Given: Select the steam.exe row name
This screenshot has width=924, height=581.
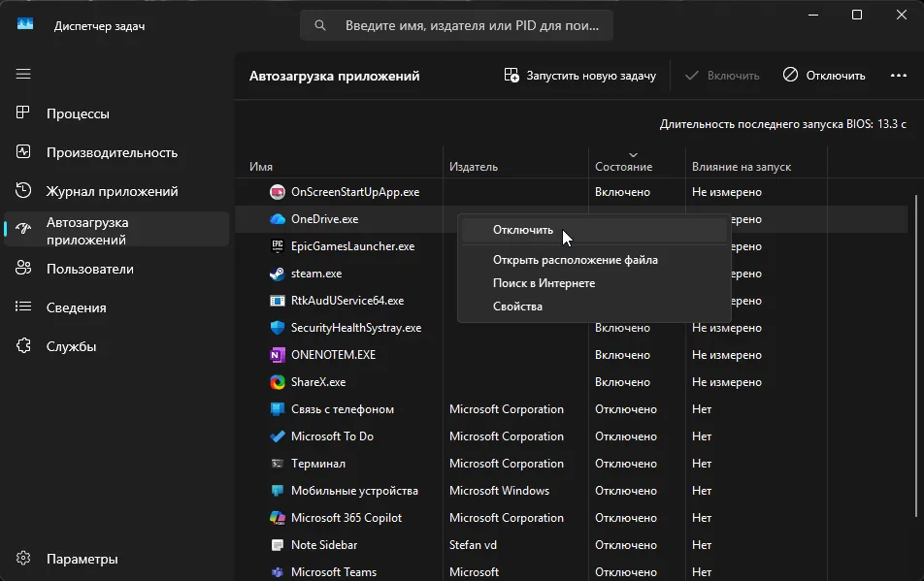Looking at the screenshot, I should tap(316, 274).
